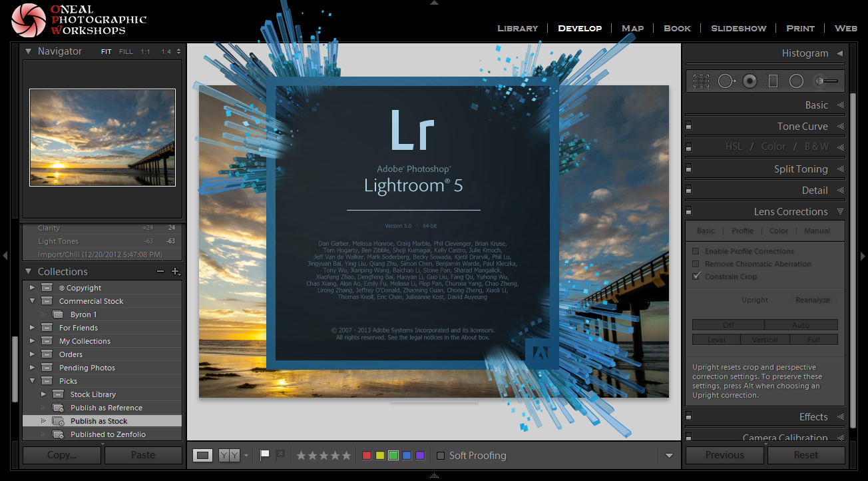The height and width of the screenshot is (481, 868).
Task: Set Navigator zoom to FILL
Action: tap(126, 51)
